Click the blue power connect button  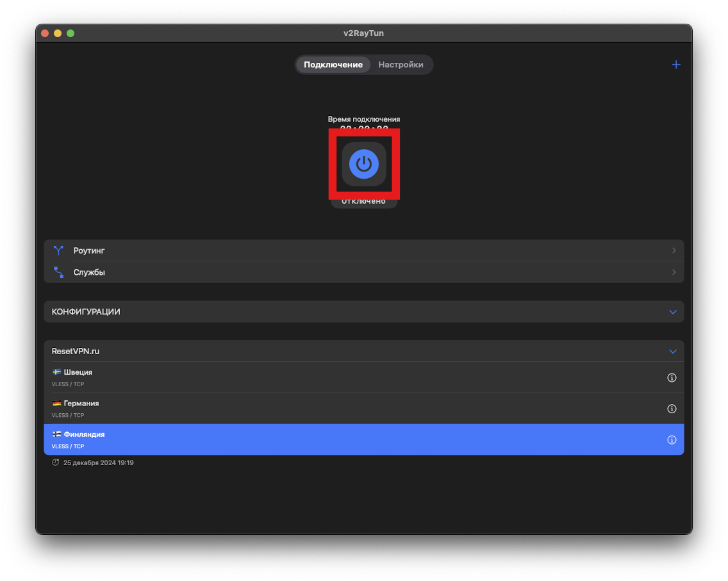click(364, 165)
